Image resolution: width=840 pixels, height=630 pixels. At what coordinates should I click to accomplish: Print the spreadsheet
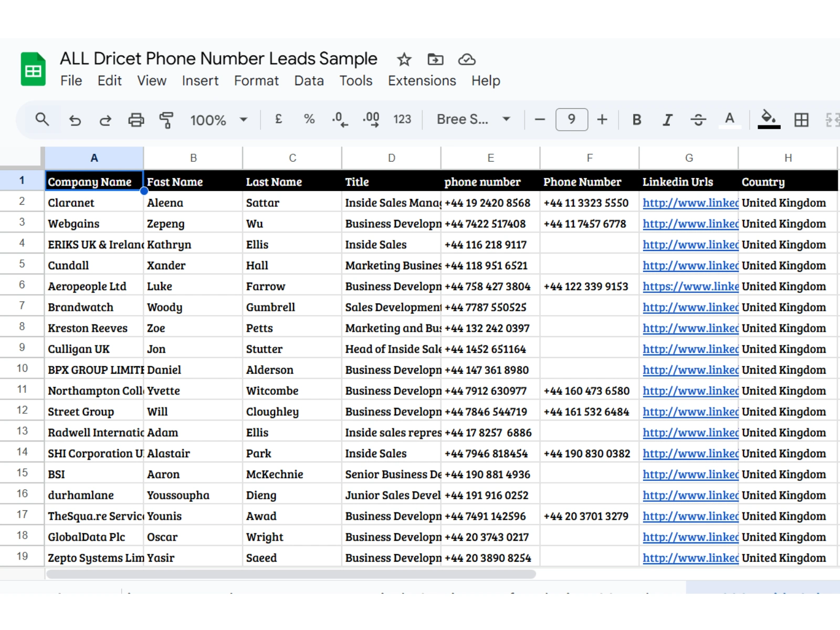pyautogui.click(x=136, y=120)
